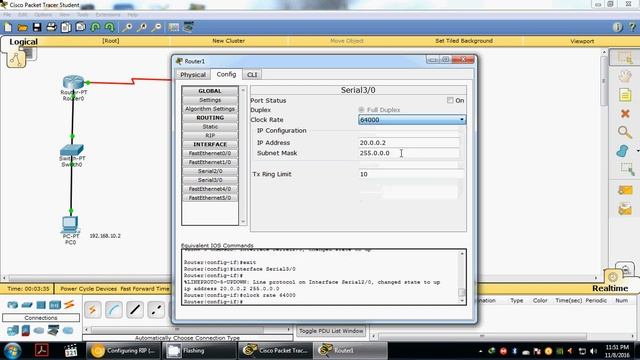The image size is (640, 360).
Task: Select Serial2/0 interface
Action: coord(210,171)
